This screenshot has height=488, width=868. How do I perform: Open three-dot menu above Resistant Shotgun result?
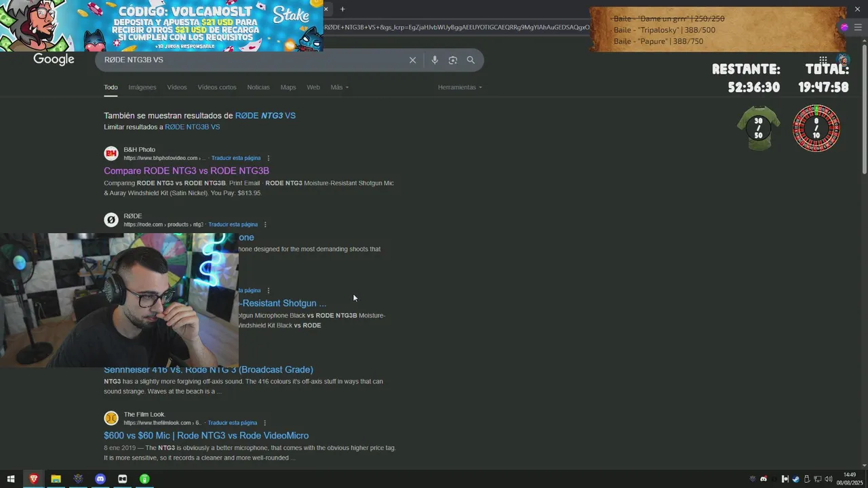(x=269, y=291)
